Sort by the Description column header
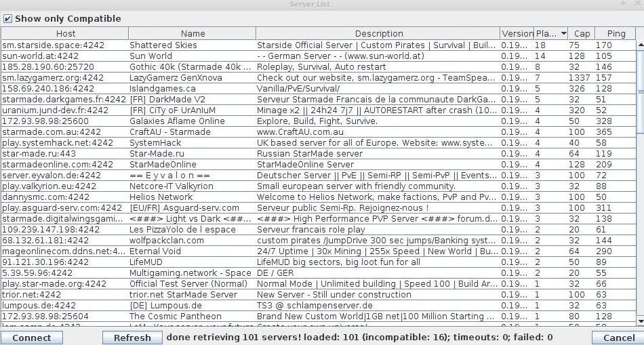Screen dimensions: 644x345 [378, 34]
